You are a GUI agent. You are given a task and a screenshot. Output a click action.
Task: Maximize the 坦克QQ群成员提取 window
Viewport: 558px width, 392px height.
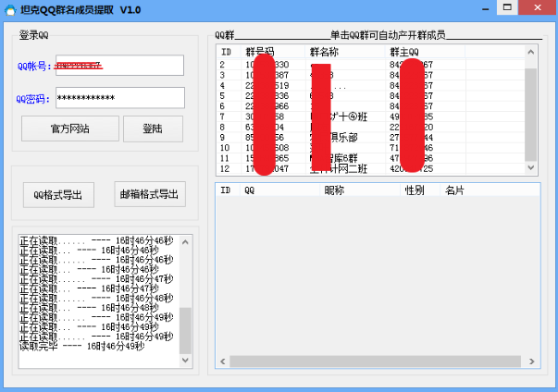point(507,7)
